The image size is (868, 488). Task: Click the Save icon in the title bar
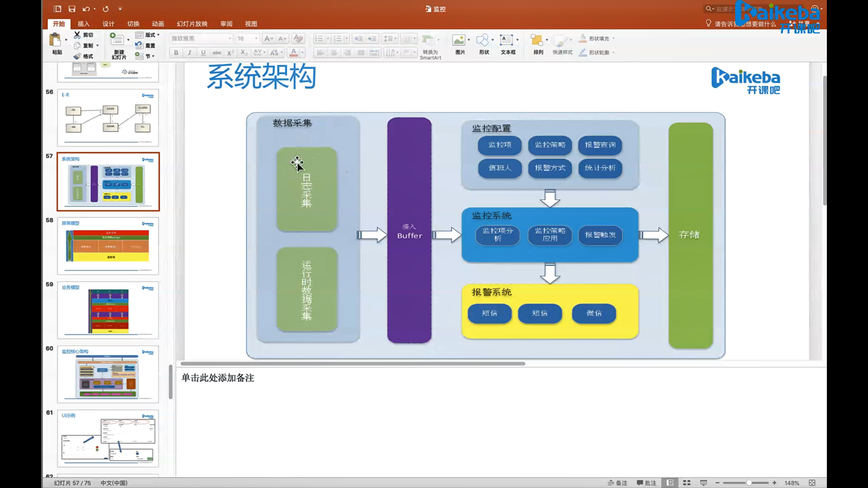(x=72, y=9)
